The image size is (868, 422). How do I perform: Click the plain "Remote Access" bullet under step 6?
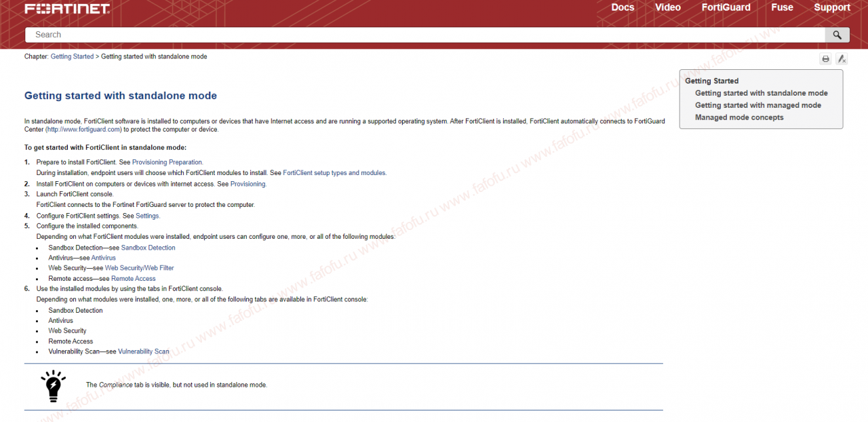71,341
